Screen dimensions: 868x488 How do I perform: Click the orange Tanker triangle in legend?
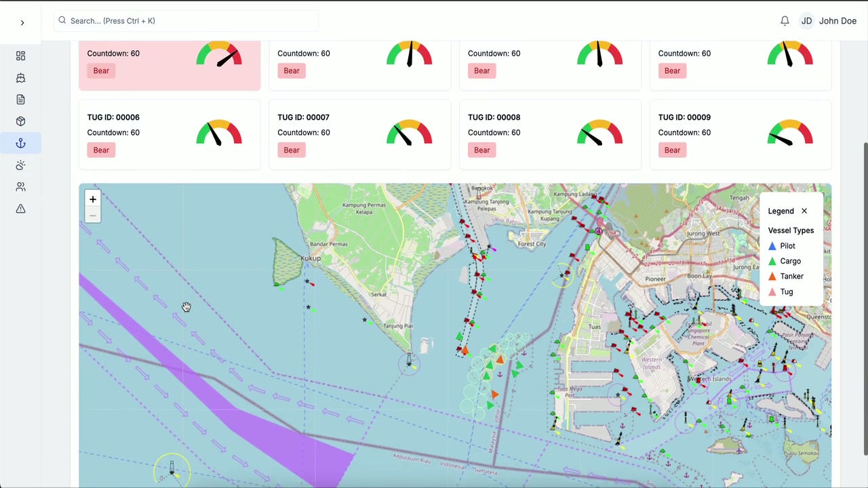[x=772, y=277]
